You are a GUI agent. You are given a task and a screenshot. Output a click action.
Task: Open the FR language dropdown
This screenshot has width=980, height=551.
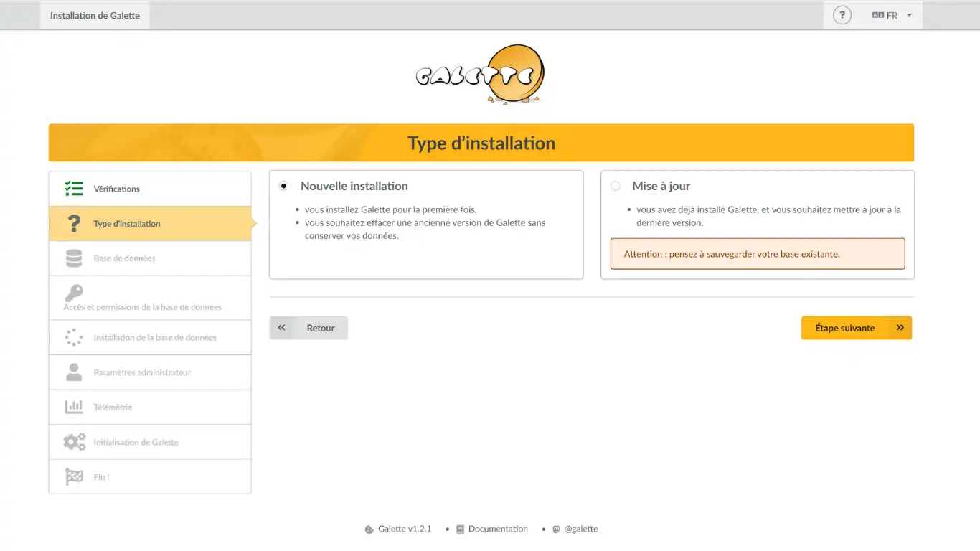[892, 15]
